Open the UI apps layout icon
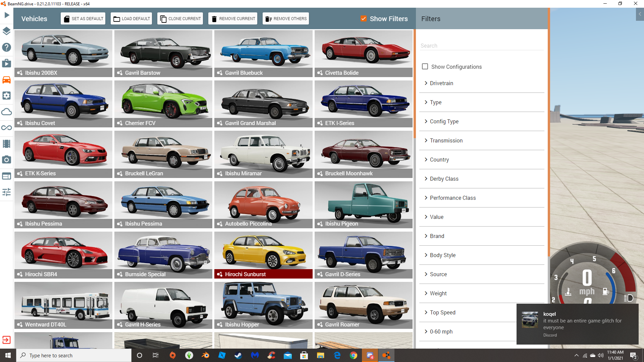 point(7,176)
